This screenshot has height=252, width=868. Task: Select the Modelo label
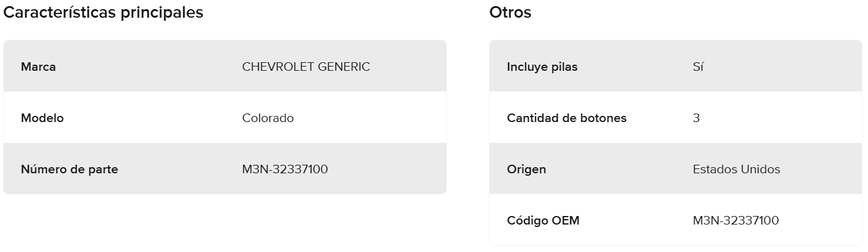pos(42,118)
